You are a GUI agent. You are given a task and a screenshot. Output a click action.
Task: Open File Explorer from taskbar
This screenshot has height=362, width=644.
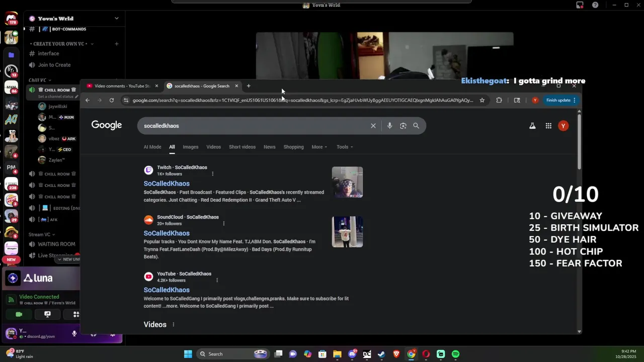[x=337, y=354]
